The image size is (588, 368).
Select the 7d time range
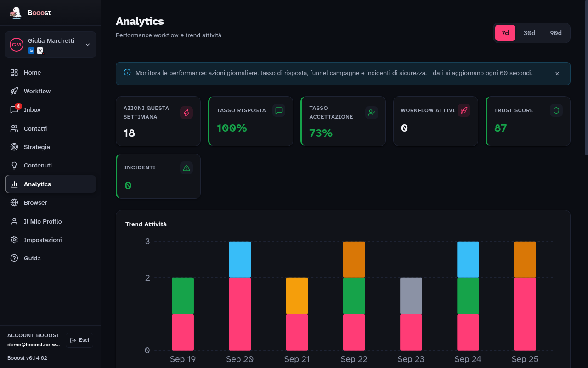[505, 33]
